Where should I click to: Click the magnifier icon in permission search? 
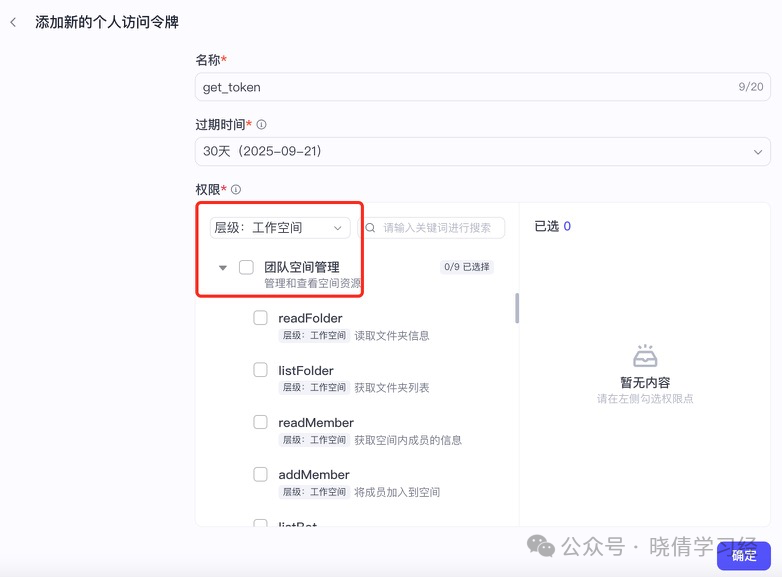pyautogui.click(x=370, y=228)
